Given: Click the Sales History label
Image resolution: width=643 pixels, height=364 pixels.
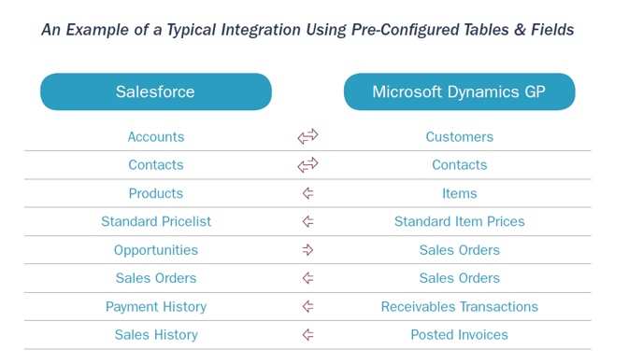Looking at the screenshot, I should point(156,335).
